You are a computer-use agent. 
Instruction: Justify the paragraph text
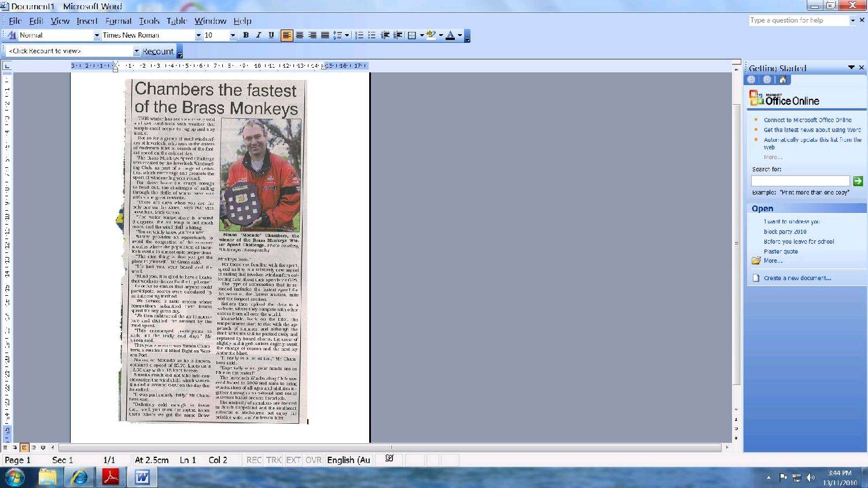click(x=325, y=35)
